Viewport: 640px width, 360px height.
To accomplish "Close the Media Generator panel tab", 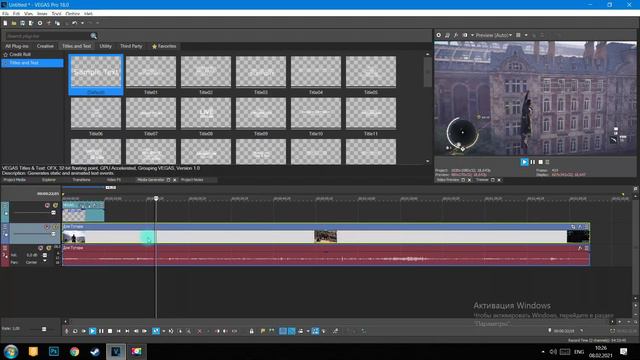I will coord(175,180).
